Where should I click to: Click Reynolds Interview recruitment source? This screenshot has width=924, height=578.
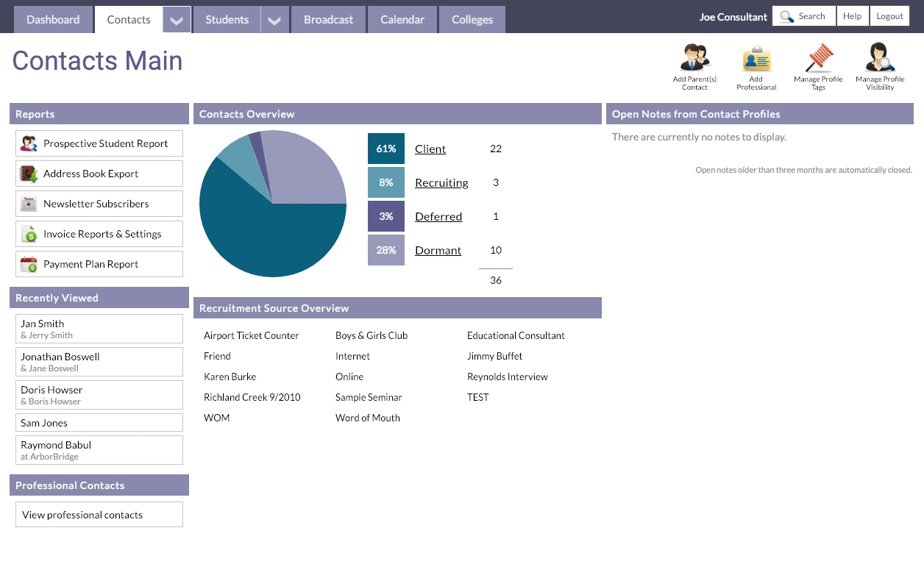(x=508, y=377)
